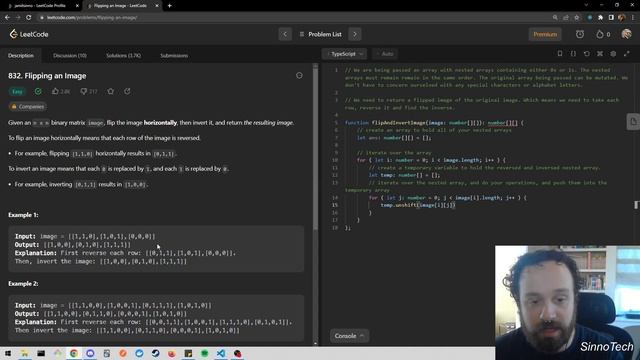640x360 pixels.
Task: Switch to the Solutions tab
Action: (123, 56)
